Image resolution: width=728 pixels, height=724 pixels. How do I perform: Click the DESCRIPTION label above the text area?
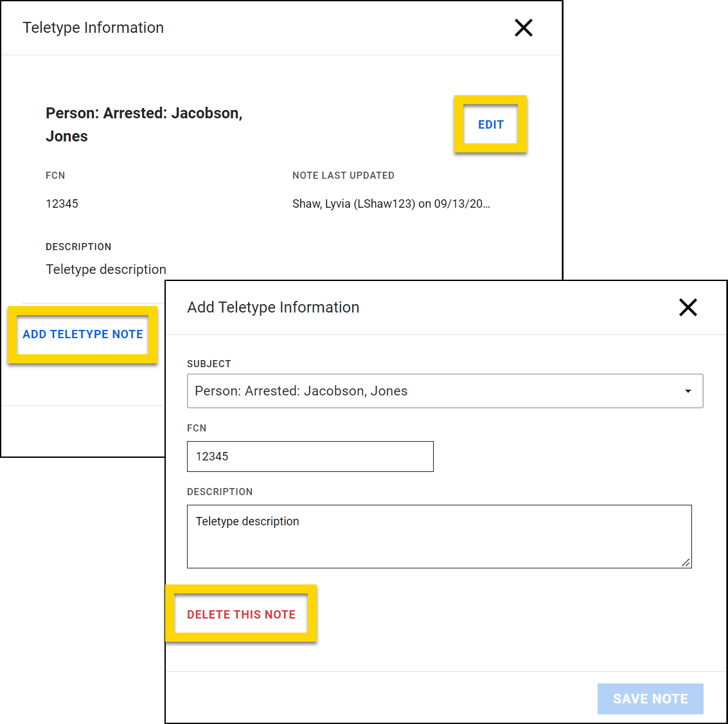click(220, 492)
